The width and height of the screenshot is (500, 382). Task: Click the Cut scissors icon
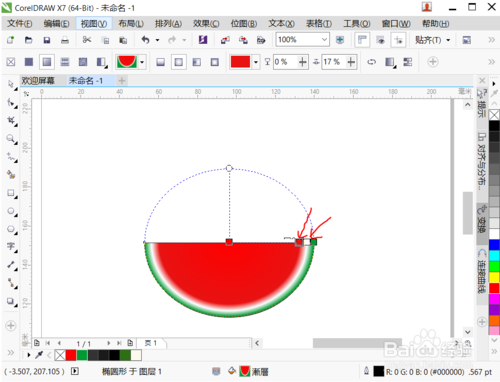click(x=87, y=40)
